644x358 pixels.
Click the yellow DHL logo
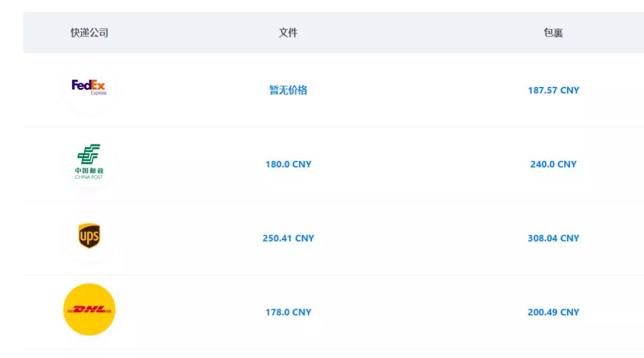tap(89, 310)
